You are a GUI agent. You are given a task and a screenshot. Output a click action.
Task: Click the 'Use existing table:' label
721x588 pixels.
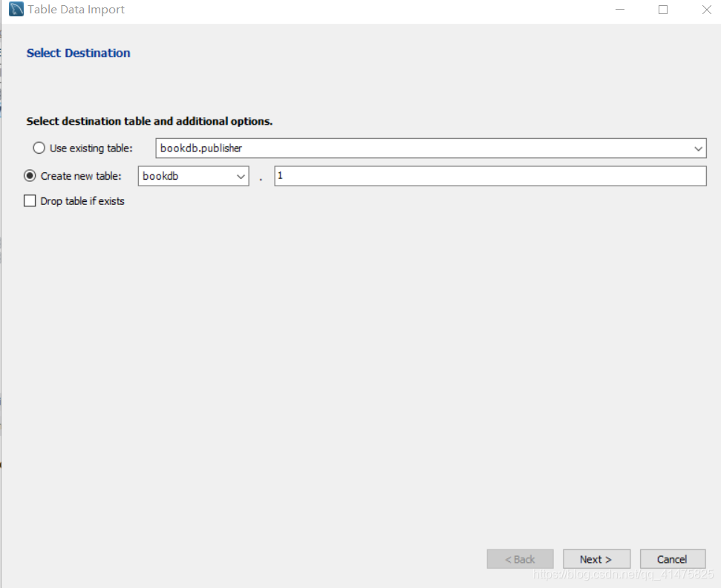(91, 148)
